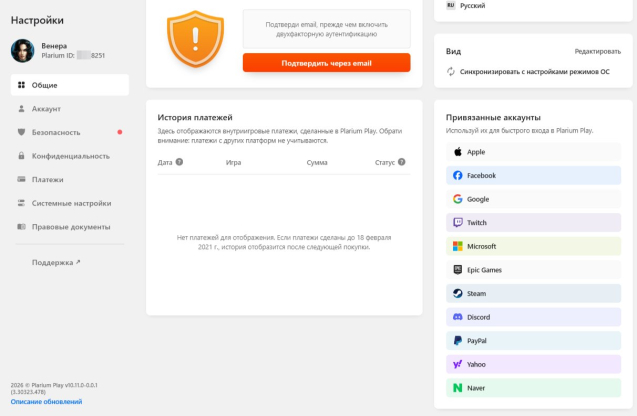Click Редактировать in the Вид panel

click(x=597, y=51)
